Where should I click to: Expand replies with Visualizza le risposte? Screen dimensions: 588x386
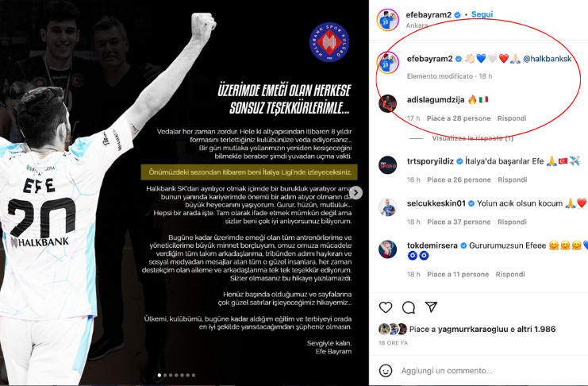pyautogui.click(x=472, y=138)
